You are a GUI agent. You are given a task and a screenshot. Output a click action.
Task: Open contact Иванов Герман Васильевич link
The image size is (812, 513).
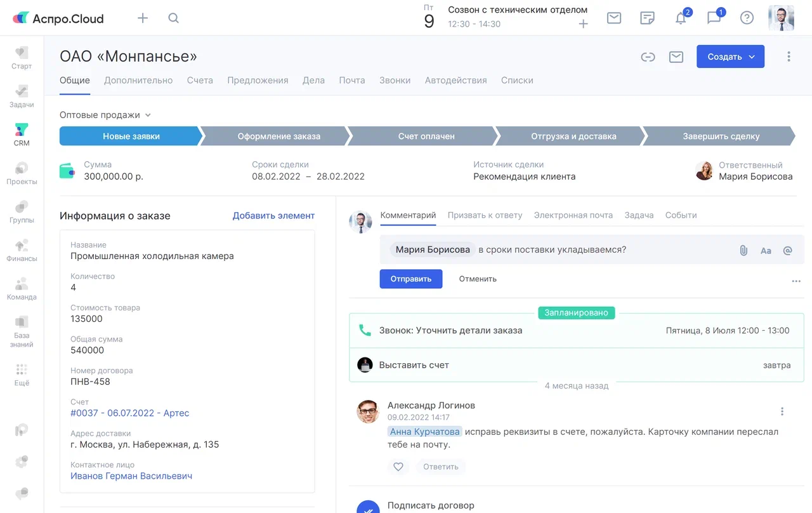point(131,476)
